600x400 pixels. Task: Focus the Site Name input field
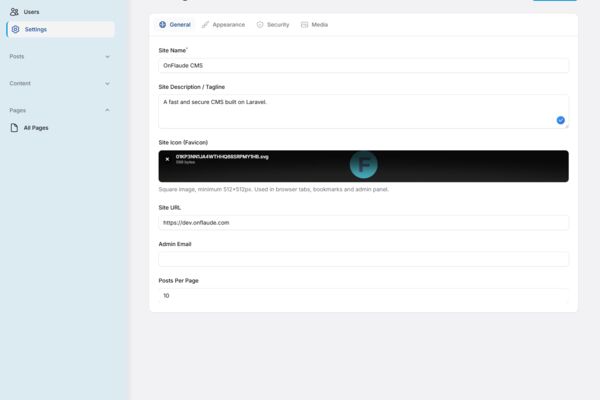point(364,65)
